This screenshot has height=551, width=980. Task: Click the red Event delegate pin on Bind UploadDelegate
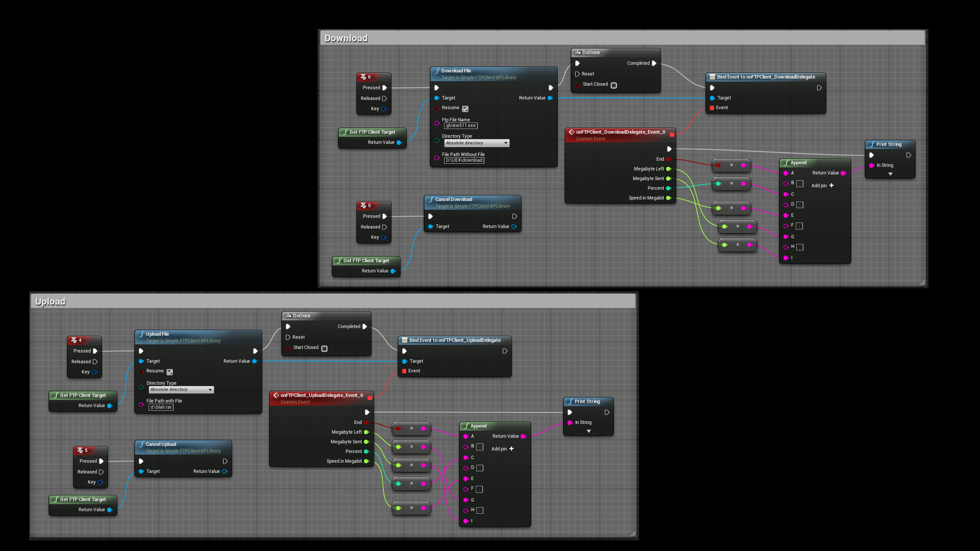pos(405,371)
